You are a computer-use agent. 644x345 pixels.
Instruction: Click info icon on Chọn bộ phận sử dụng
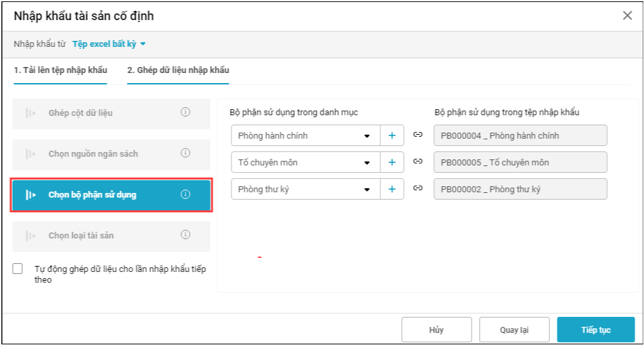coord(186,195)
